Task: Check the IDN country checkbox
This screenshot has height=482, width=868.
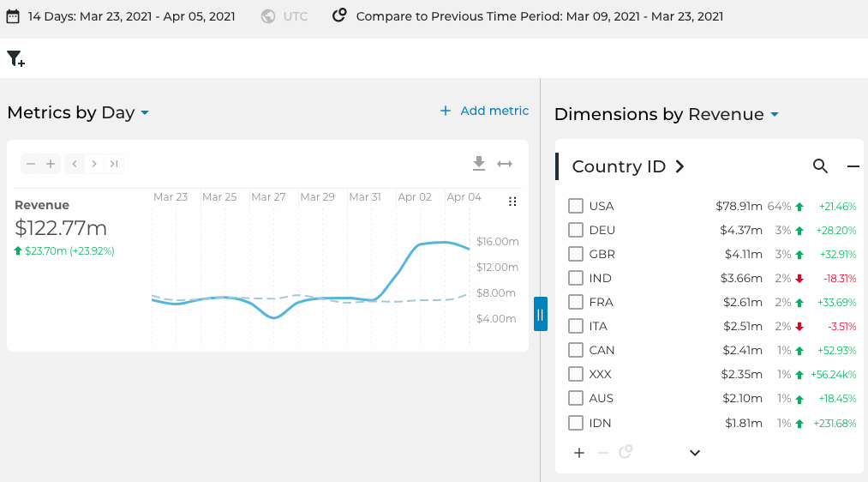Action: click(576, 423)
